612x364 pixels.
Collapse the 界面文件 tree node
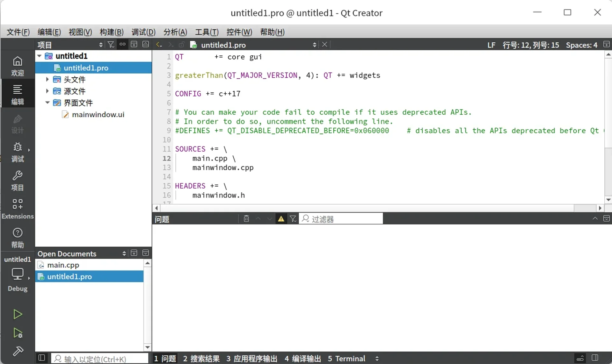coord(47,103)
